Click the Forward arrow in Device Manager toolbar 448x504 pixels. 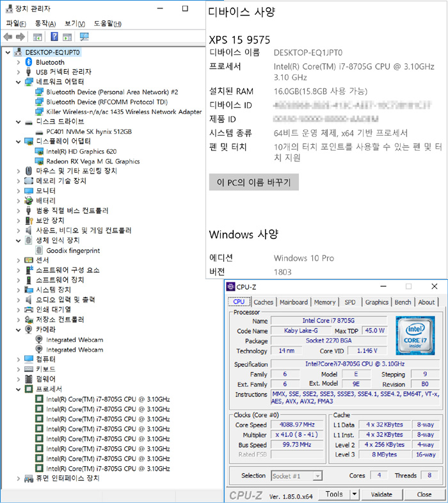tap(20, 37)
